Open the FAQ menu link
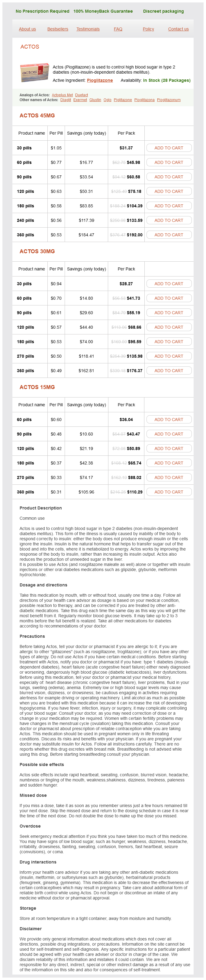The height and width of the screenshot is (980, 206). pyautogui.click(x=118, y=29)
